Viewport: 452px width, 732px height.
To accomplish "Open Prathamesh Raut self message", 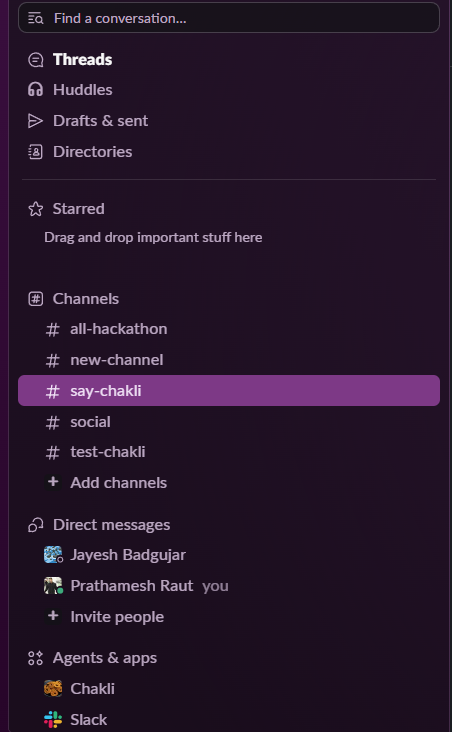I will tap(229, 586).
